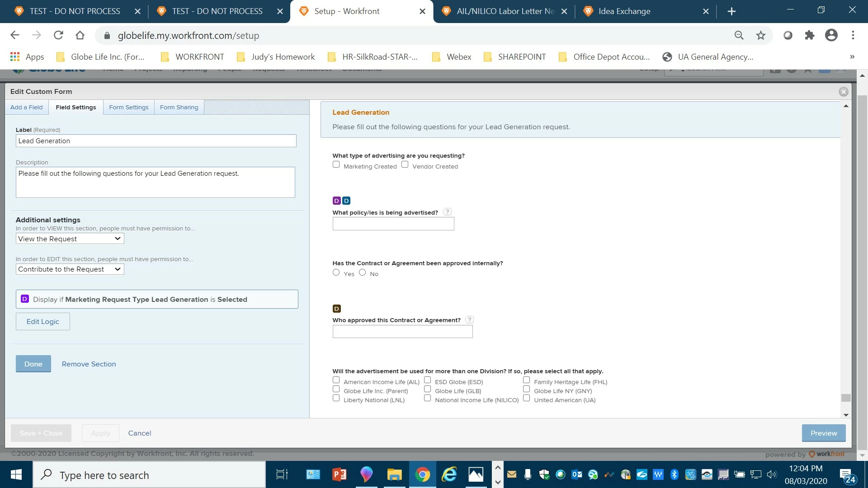Switch to the Form Settings tab

click(128, 108)
